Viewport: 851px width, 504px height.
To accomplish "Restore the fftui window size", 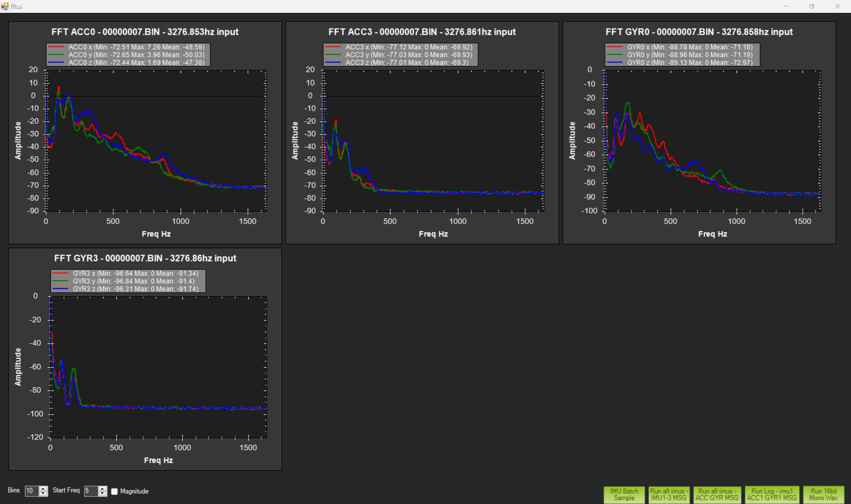I will pyautogui.click(x=812, y=6).
